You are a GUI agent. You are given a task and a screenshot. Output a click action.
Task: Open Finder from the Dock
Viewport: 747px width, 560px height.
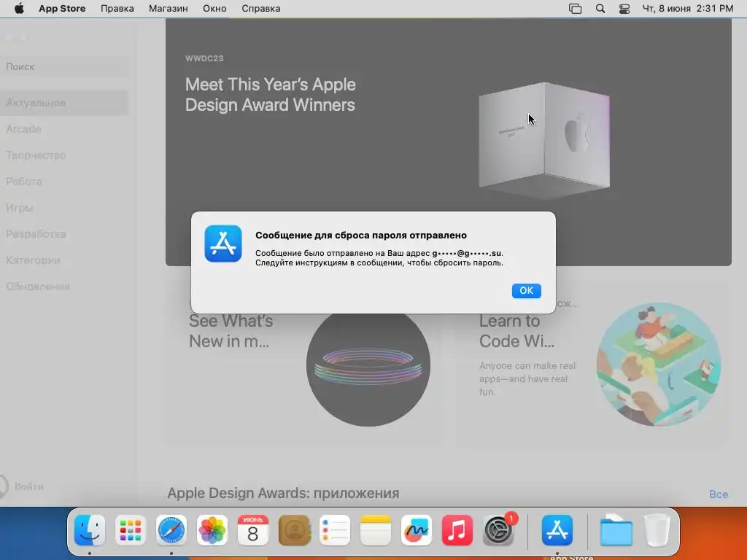[x=90, y=530]
